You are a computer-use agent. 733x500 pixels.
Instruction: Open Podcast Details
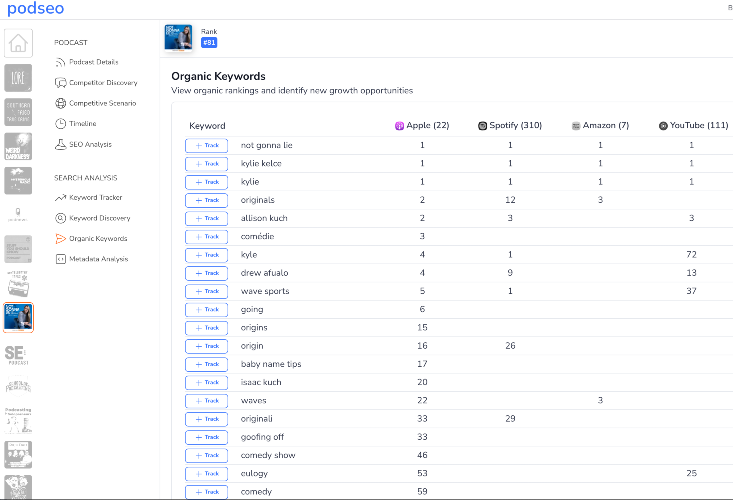pyautogui.click(x=93, y=62)
